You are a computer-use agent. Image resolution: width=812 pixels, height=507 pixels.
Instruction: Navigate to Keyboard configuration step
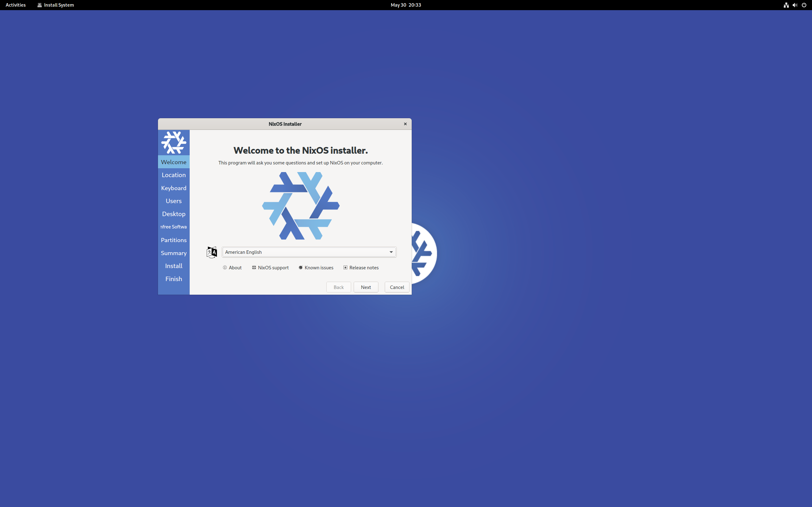click(174, 188)
